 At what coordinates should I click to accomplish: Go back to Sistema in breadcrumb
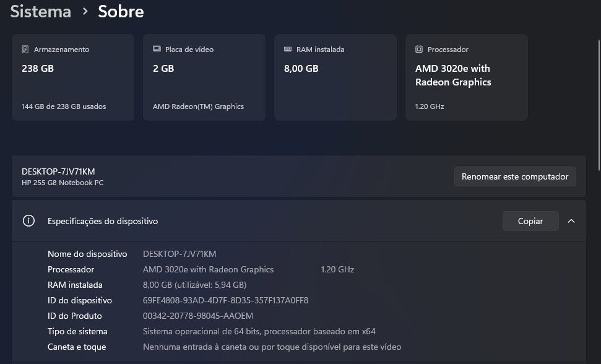point(41,12)
